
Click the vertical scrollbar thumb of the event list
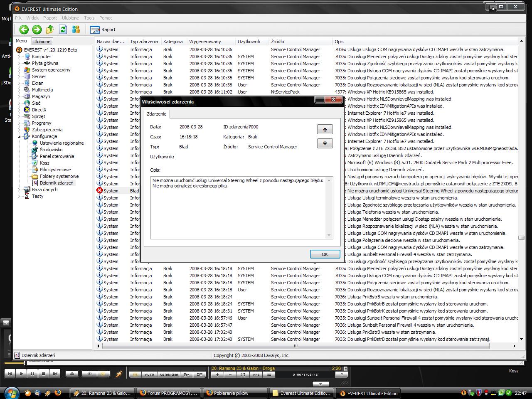521,238
